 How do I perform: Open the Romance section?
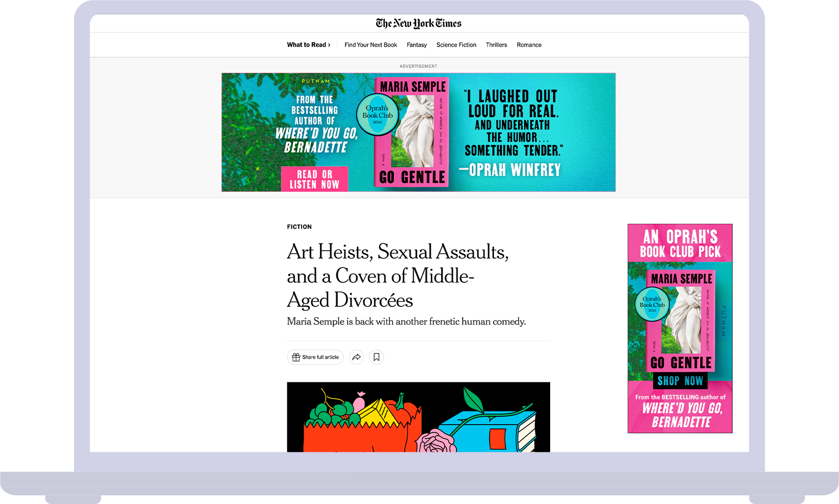pos(529,45)
